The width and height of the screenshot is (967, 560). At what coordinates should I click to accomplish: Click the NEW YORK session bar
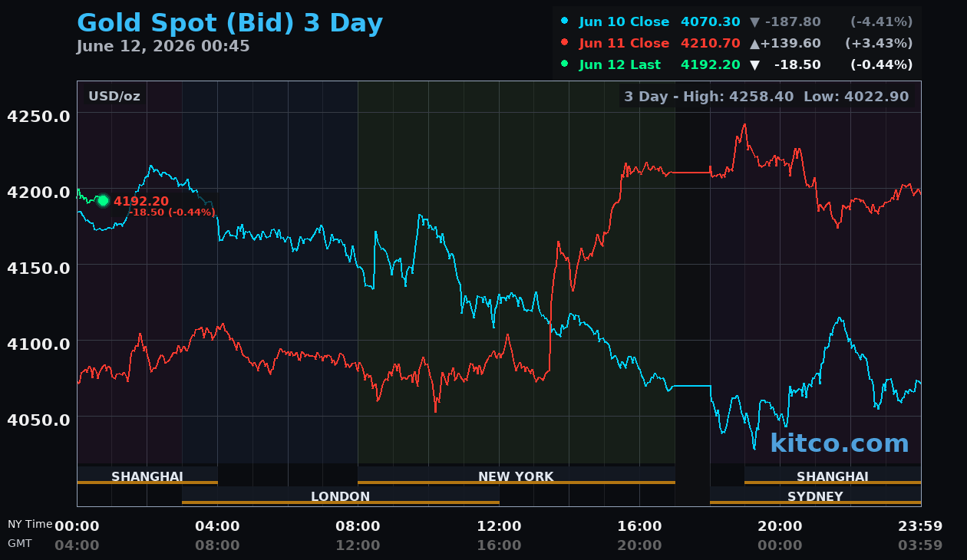517,476
